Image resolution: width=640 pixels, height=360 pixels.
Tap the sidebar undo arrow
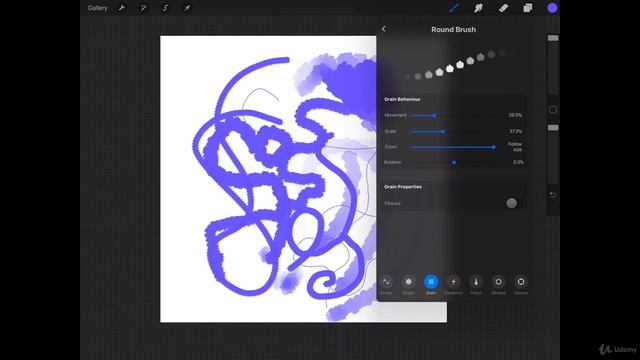tap(553, 195)
